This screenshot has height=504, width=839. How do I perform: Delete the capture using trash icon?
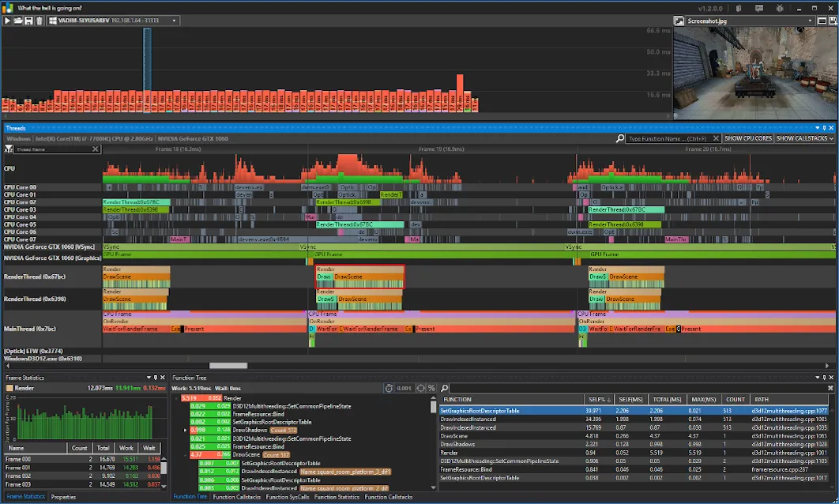click(x=40, y=21)
